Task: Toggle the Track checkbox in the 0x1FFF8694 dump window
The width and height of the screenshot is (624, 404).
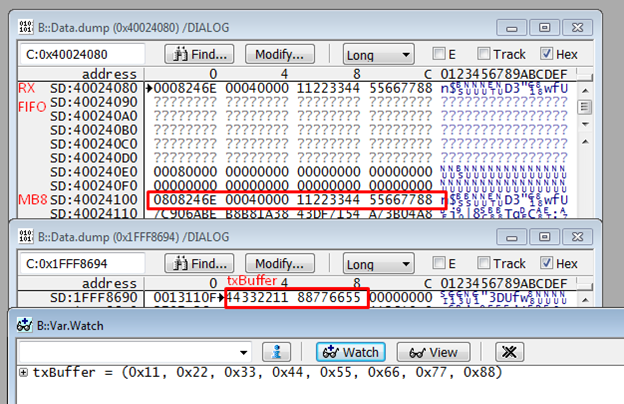Action: click(484, 263)
